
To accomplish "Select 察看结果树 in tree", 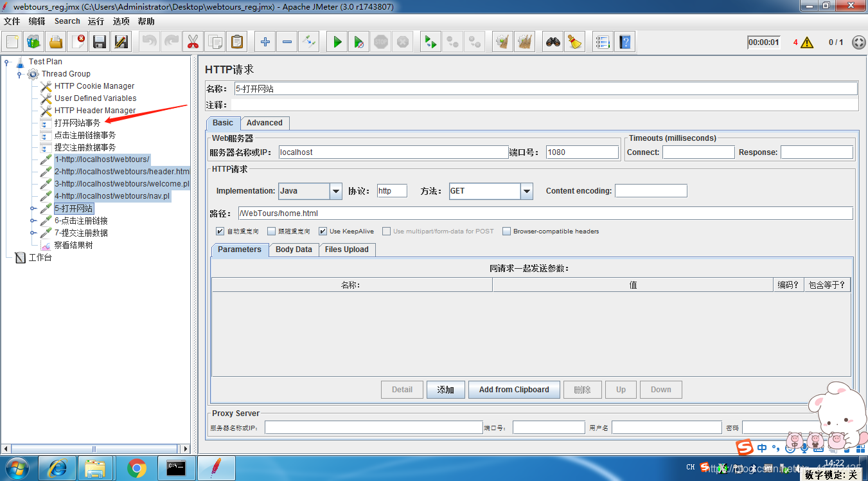I will coord(74,245).
